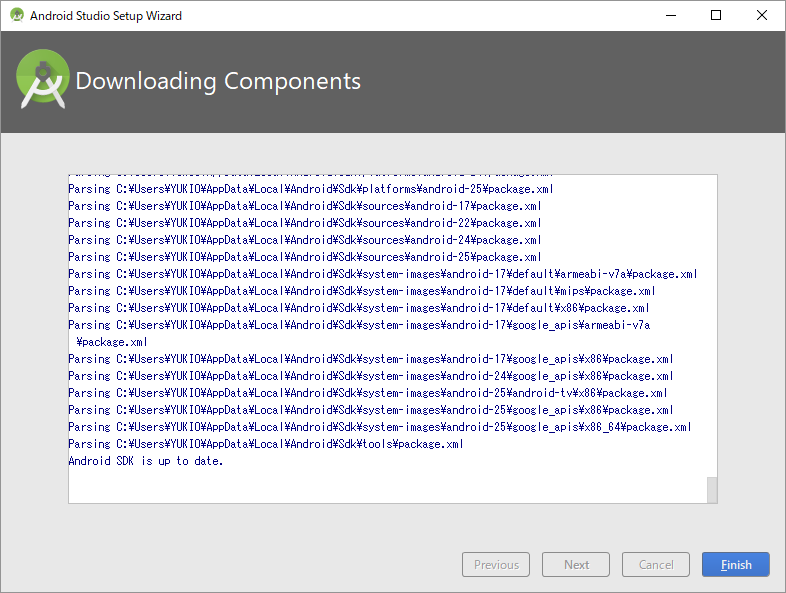Click the "Android SDK is up to date." line
This screenshot has height=593, width=786.
pos(146,461)
